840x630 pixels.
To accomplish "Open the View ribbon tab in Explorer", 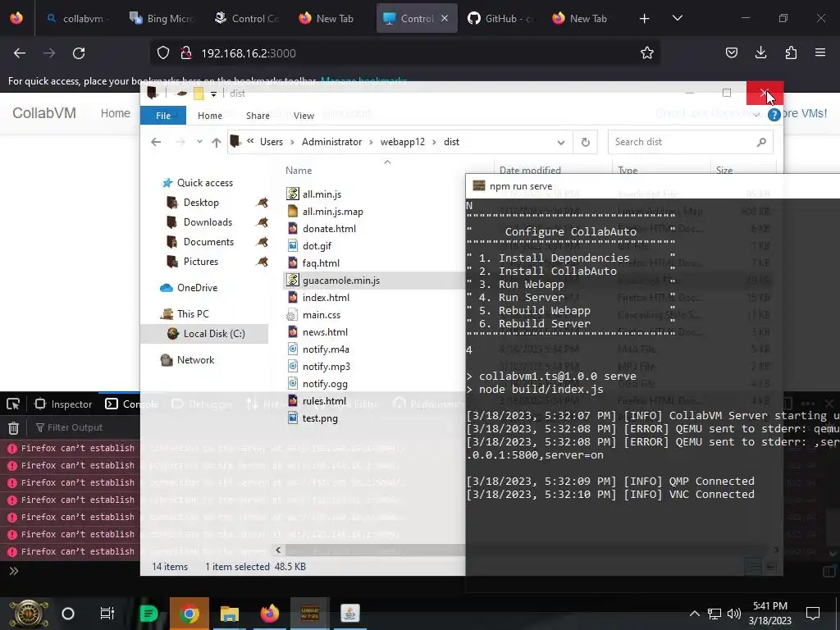I will pos(304,115).
